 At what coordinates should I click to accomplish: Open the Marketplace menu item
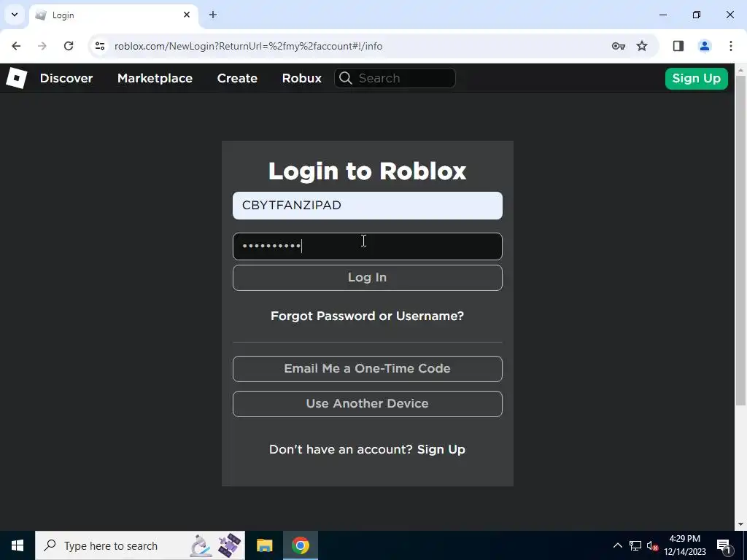tap(155, 78)
